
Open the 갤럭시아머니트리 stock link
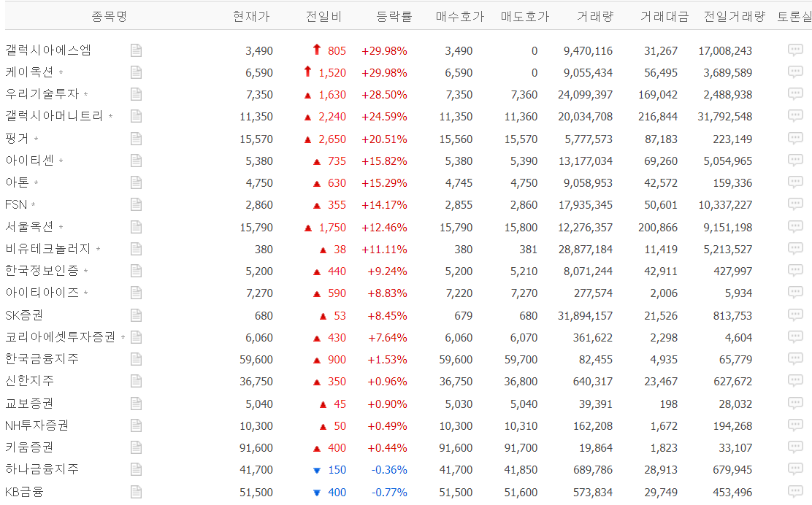tap(54, 116)
